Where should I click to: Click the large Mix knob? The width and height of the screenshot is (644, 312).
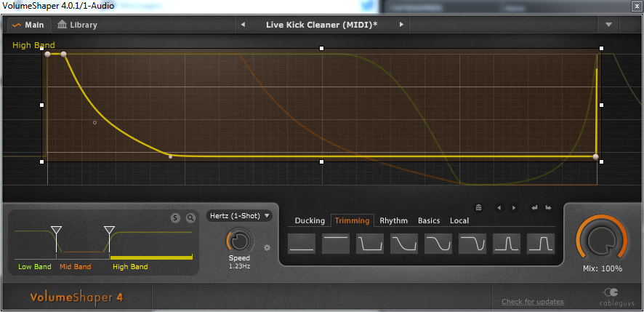(x=602, y=240)
